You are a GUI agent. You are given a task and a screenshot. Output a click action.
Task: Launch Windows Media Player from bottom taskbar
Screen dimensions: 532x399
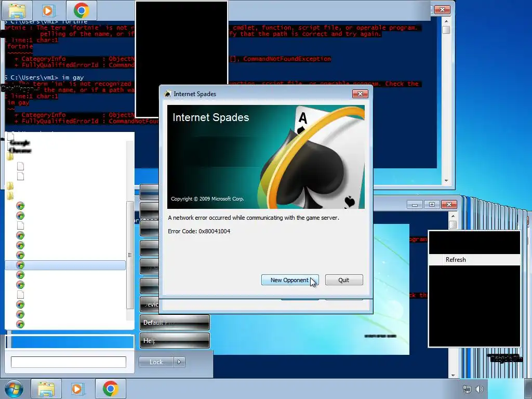coord(78,389)
